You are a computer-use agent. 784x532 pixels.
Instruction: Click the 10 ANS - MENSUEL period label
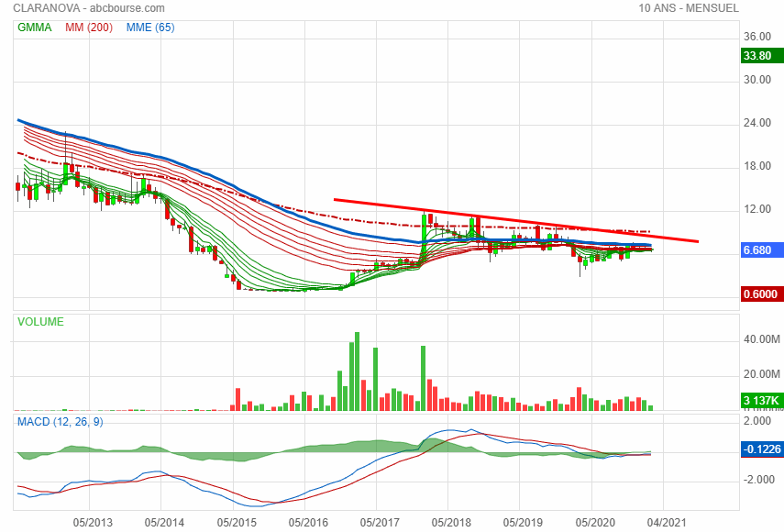[689, 8]
